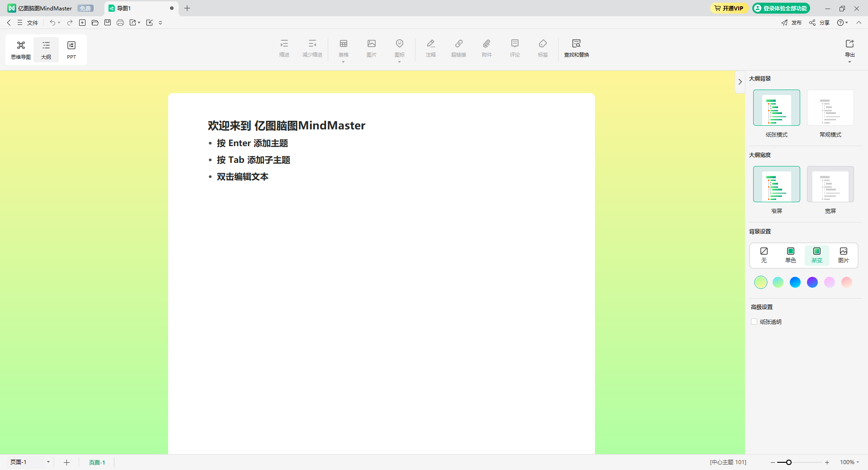Add an 附件 attachment

tap(487, 48)
